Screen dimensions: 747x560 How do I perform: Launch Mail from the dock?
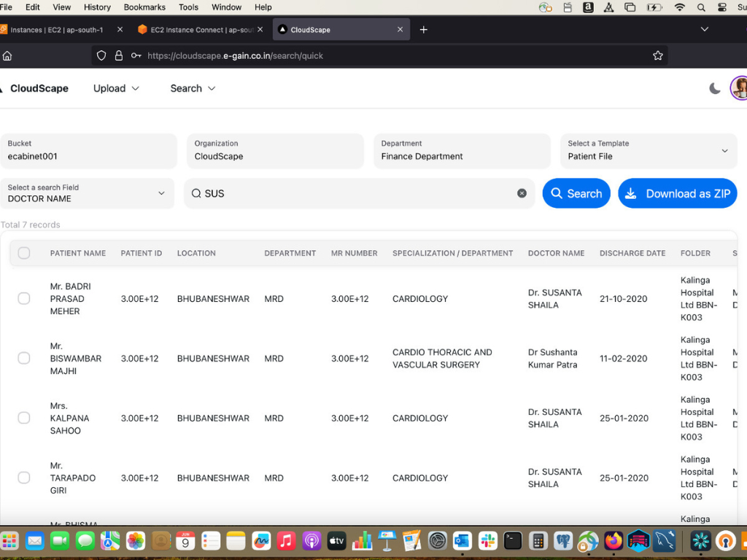point(35,541)
